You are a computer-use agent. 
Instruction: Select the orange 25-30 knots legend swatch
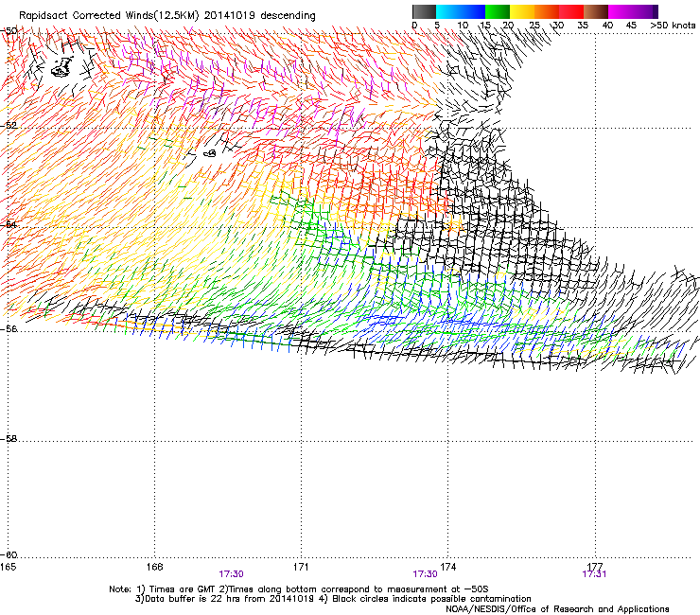click(x=547, y=11)
